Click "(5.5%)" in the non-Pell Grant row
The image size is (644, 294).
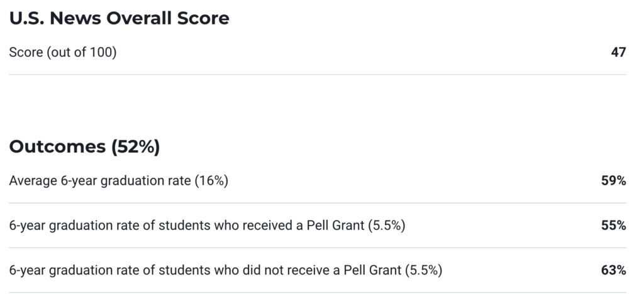pos(424,271)
